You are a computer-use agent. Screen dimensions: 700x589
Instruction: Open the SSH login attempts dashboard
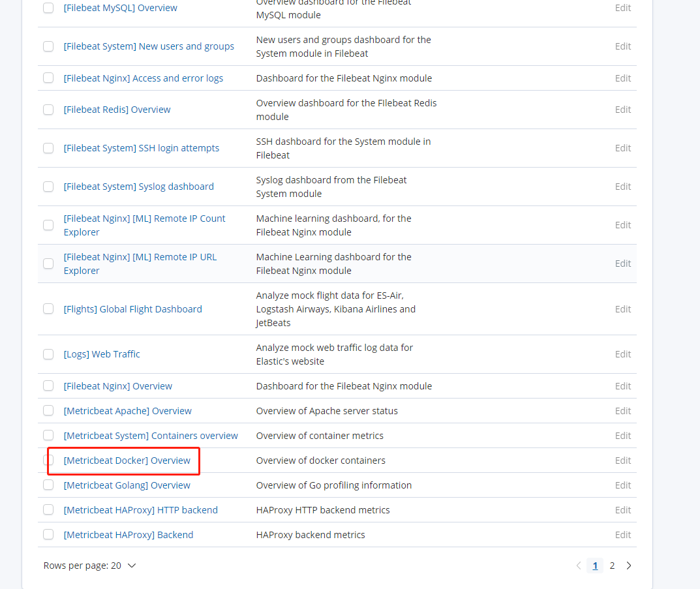click(142, 148)
